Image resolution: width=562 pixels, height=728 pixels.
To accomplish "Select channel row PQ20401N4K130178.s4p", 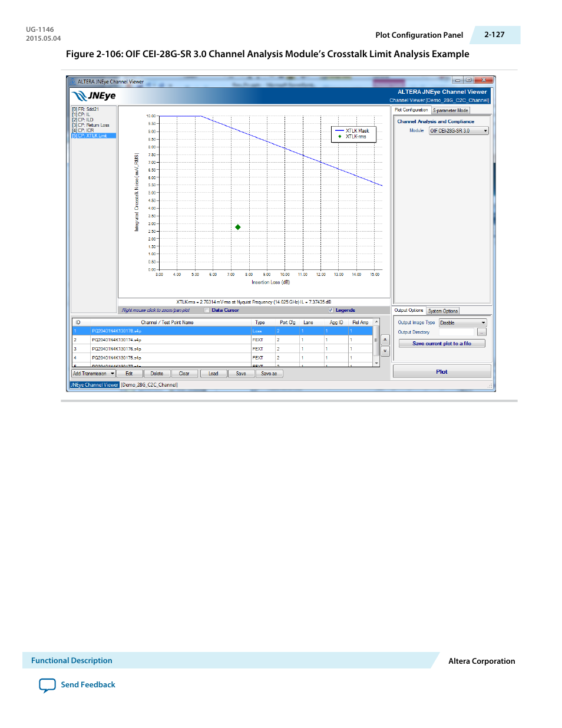I will pos(223,331).
